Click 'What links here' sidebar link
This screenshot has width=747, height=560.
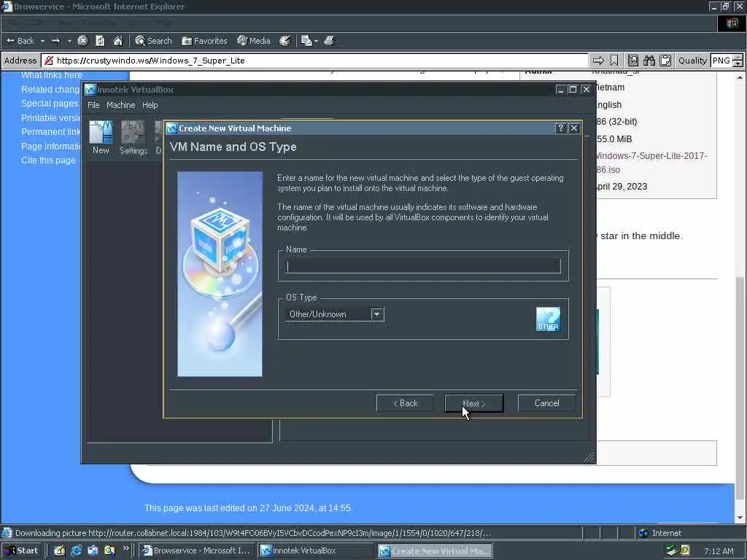click(52, 75)
